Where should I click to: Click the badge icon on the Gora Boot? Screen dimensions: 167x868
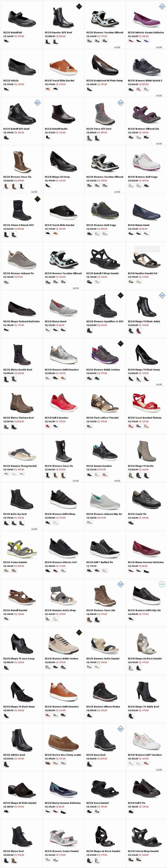click(120, 728)
